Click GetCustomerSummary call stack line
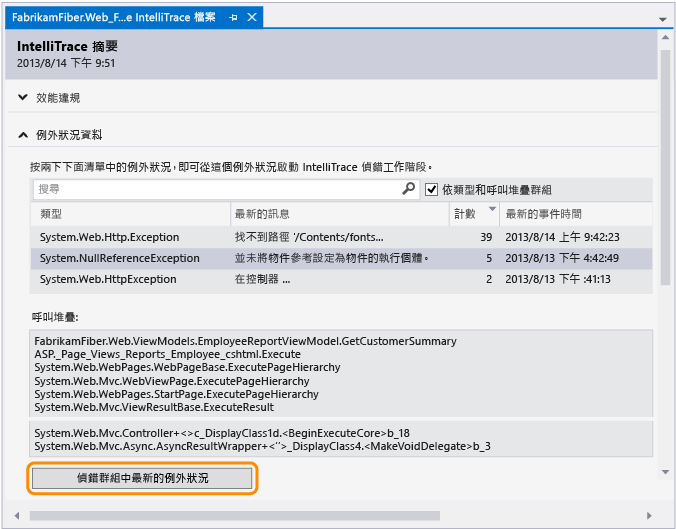 (x=245, y=341)
